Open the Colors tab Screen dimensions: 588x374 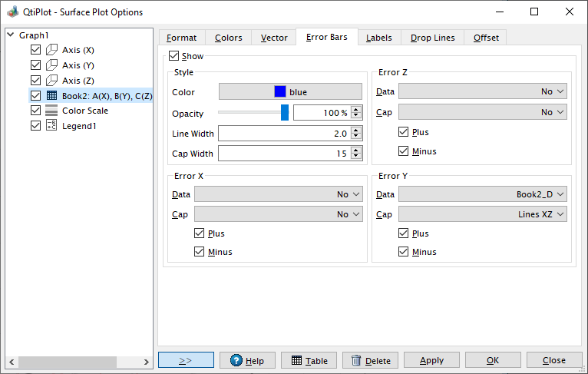228,38
